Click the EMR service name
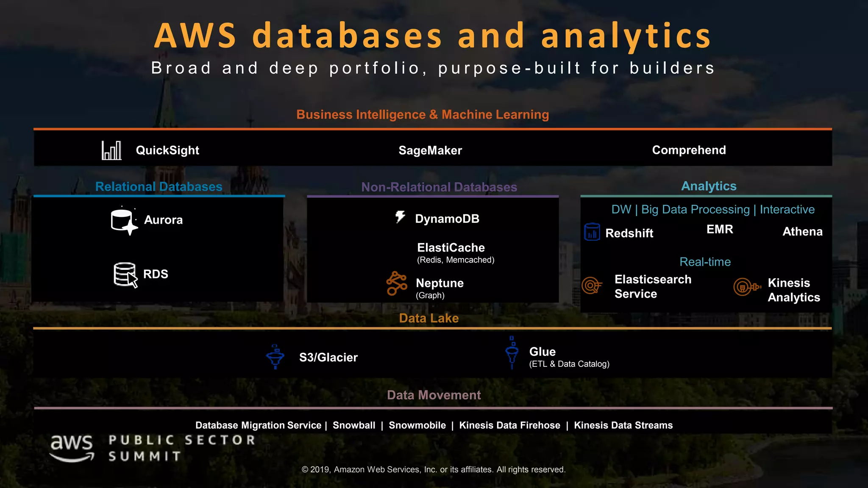Screen dimensions: 868x488 pos(720,229)
